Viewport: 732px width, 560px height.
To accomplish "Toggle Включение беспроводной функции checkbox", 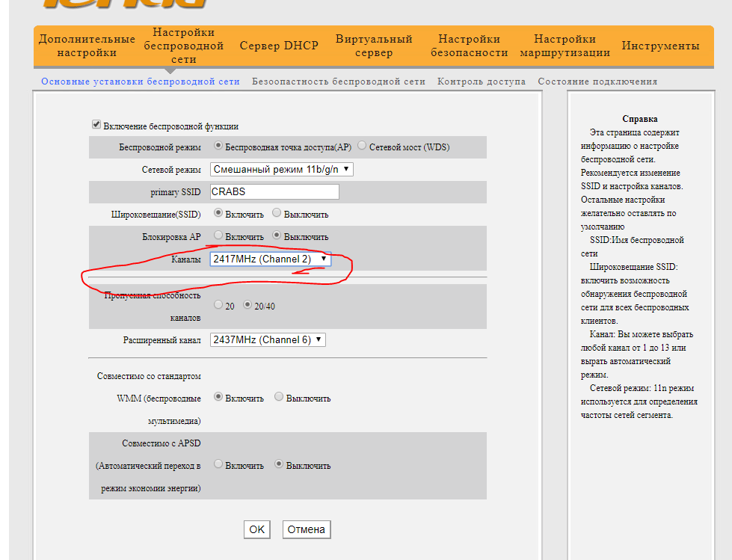I will click(96, 126).
